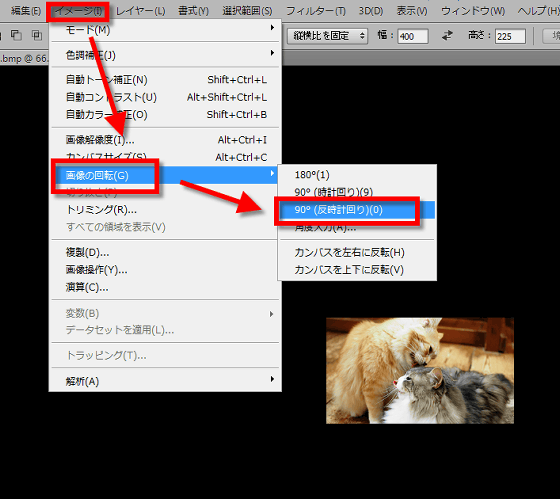Open the フィルター(T) menu
This screenshot has width=560, height=499.
316,11
